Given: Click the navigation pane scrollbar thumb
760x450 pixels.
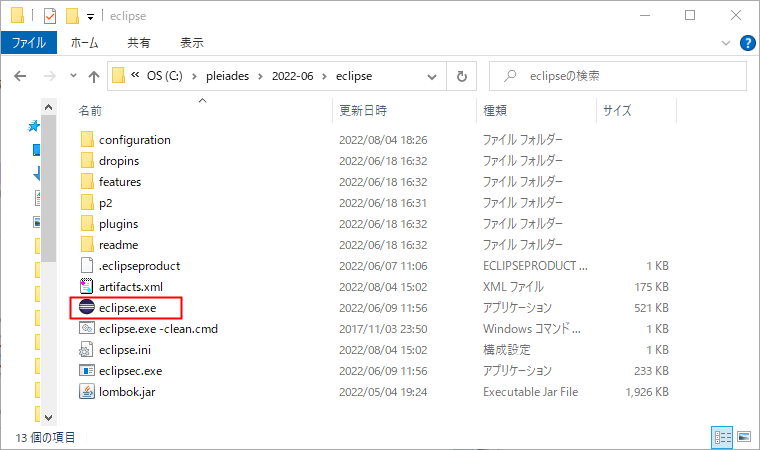Looking at the screenshot, I should point(48,189).
